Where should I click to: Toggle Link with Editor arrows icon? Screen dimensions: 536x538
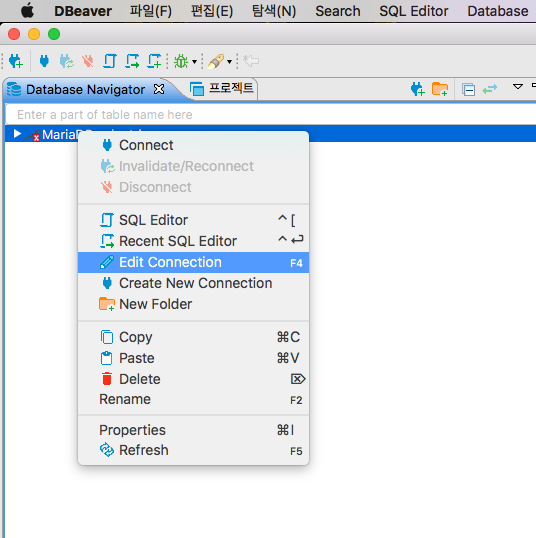[x=490, y=89]
